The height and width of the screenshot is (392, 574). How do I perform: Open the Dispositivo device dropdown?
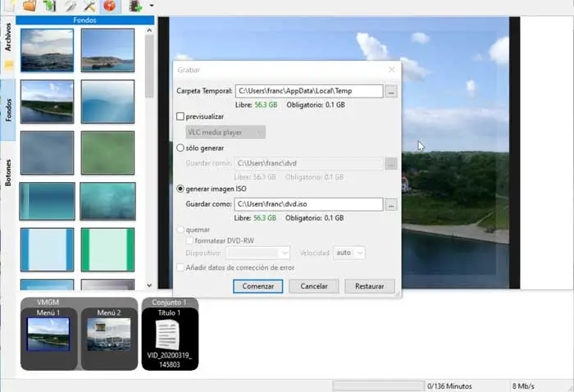[257, 253]
